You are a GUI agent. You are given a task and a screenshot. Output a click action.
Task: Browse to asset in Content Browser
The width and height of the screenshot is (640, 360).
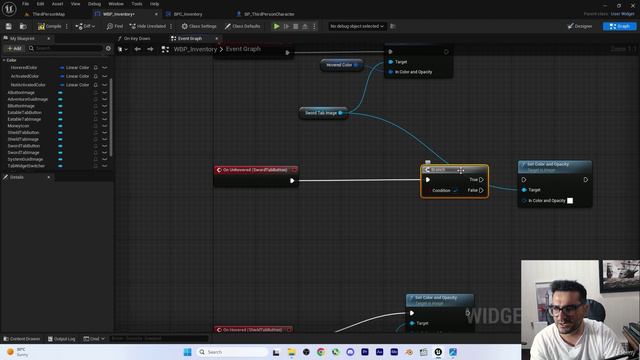[23, 26]
